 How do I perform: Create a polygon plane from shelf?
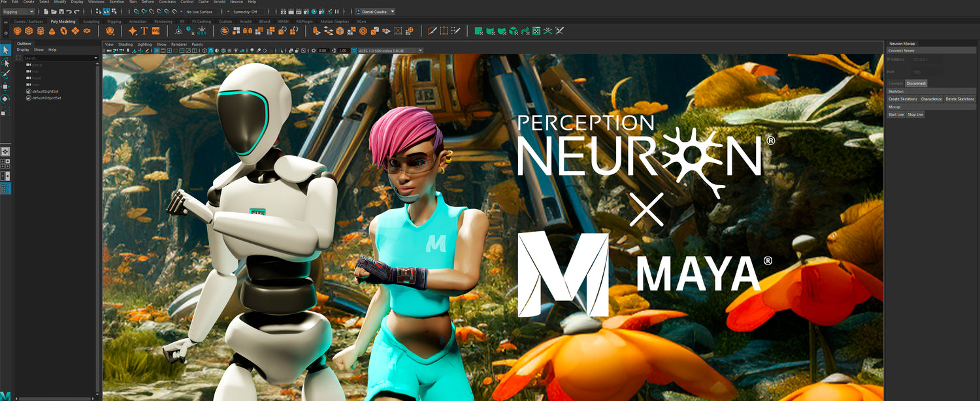pyautogui.click(x=75, y=31)
